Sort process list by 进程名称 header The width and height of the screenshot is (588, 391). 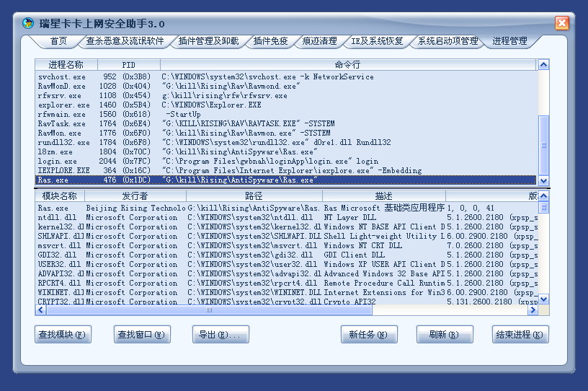(66, 65)
